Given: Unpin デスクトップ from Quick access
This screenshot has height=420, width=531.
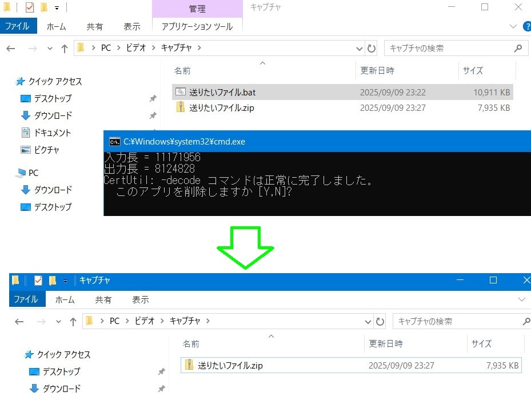Looking at the screenshot, I should (x=153, y=98).
